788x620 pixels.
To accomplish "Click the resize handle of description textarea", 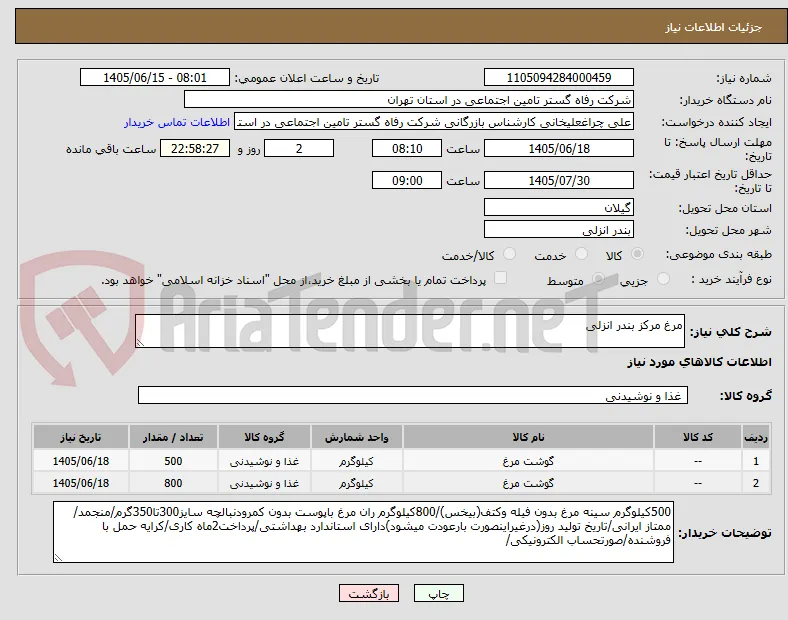I will tap(140, 343).
